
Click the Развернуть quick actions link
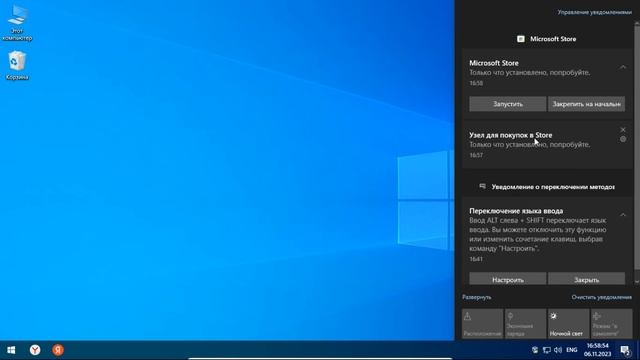coord(476,297)
